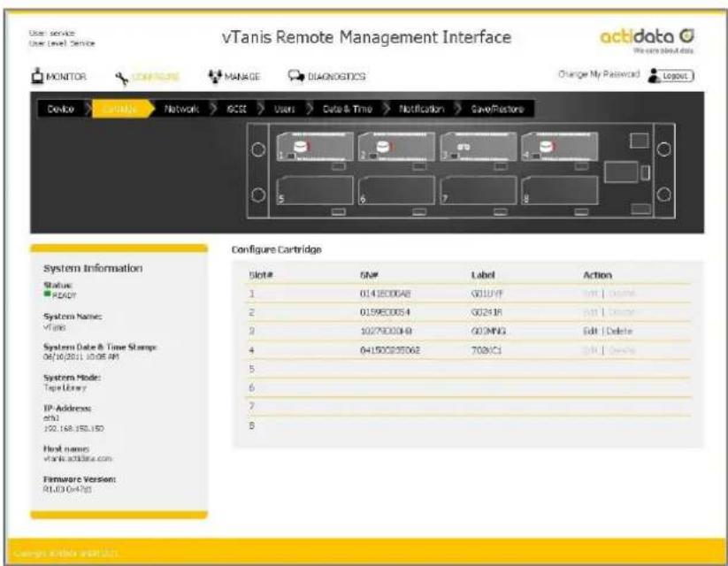Click the user icon beside Logout
Image resolution: width=728 pixels, height=566 pixels.
[x=654, y=76]
